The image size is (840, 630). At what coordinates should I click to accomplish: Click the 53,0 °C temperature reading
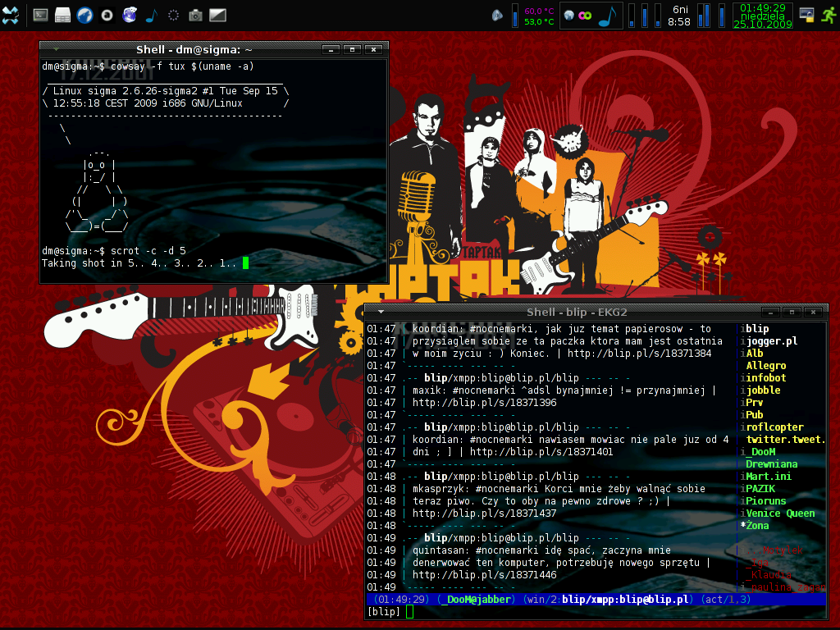pos(539,21)
